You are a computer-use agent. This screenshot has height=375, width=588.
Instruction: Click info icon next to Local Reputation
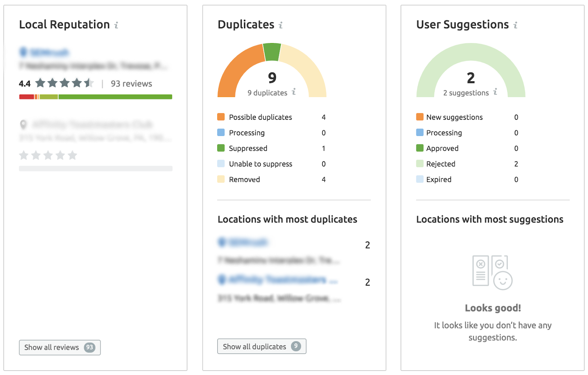(116, 25)
